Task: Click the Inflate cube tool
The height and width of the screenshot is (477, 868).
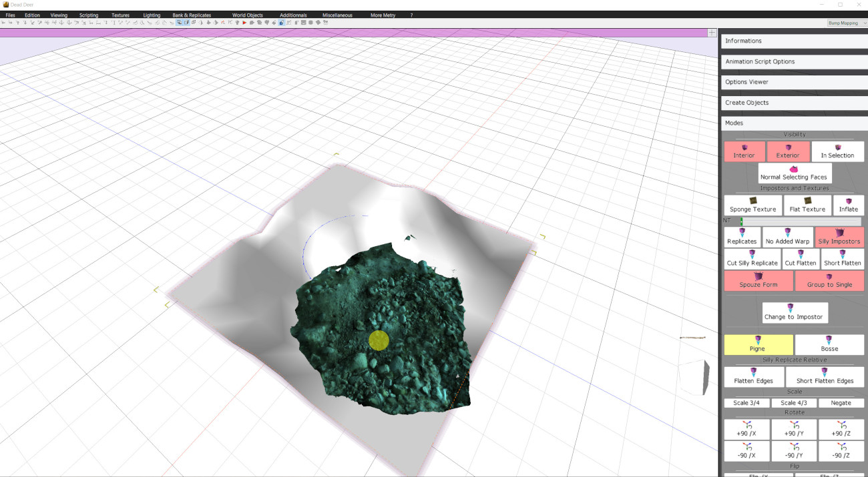Action: tap(849, 205)
